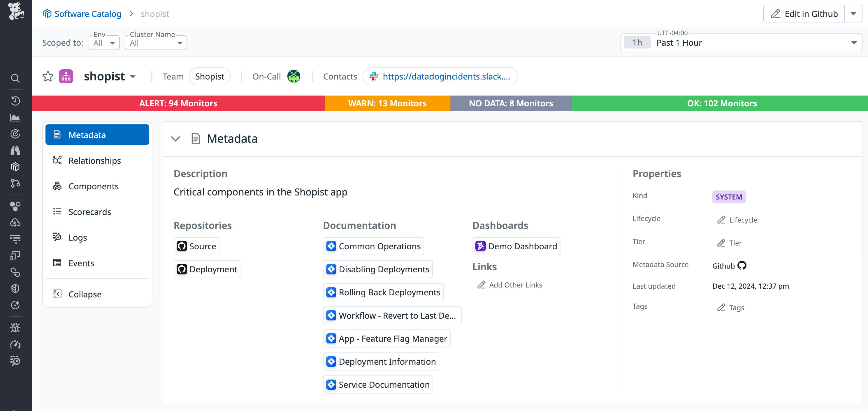Open the recent history clock icon in sidebar
868x411 pixels.
point(15,101)
